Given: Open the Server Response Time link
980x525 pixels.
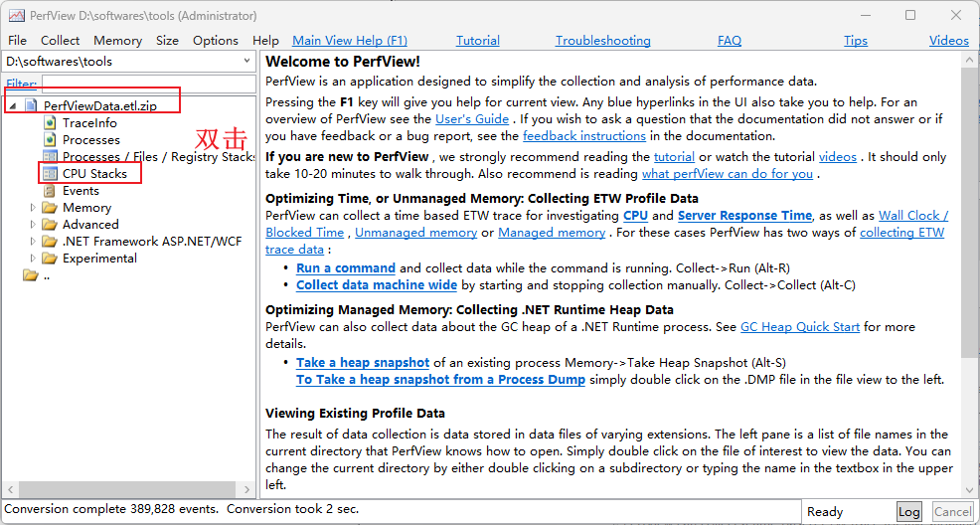Looking at the screenshot, I should [x=744, y=216].
